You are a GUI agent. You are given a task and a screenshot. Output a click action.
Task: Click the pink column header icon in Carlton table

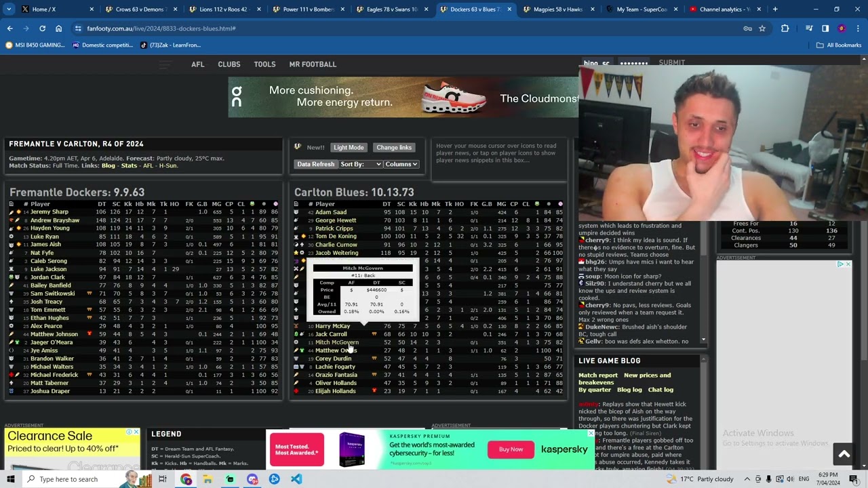point(560,204)
